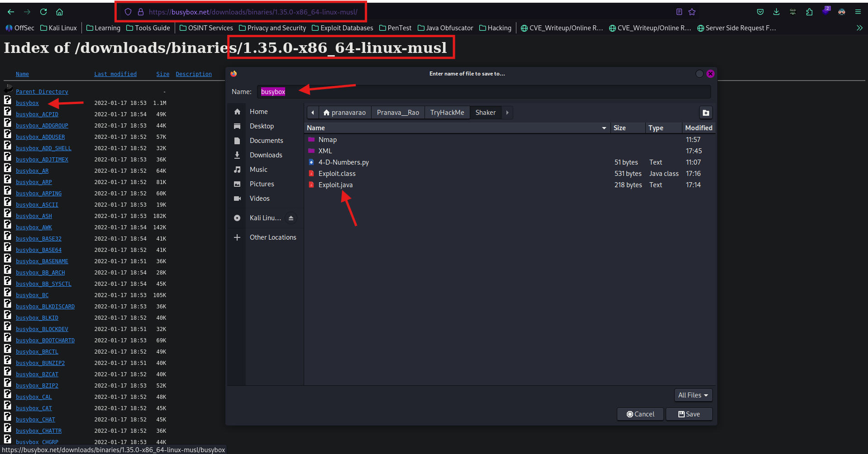
Task: Sort index by Last modified
Action: (x=115, y=74)
